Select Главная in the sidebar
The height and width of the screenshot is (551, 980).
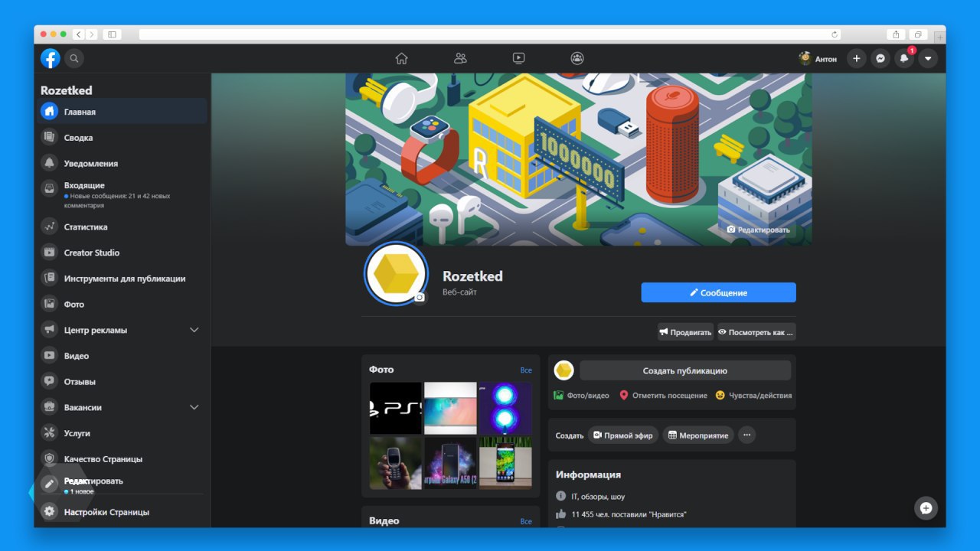(x=122, y=112)
